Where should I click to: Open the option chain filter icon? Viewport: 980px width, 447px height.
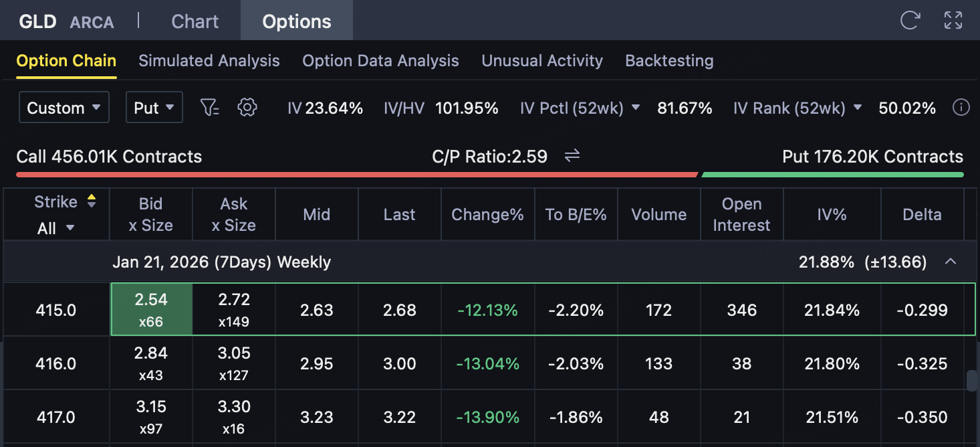210,107
